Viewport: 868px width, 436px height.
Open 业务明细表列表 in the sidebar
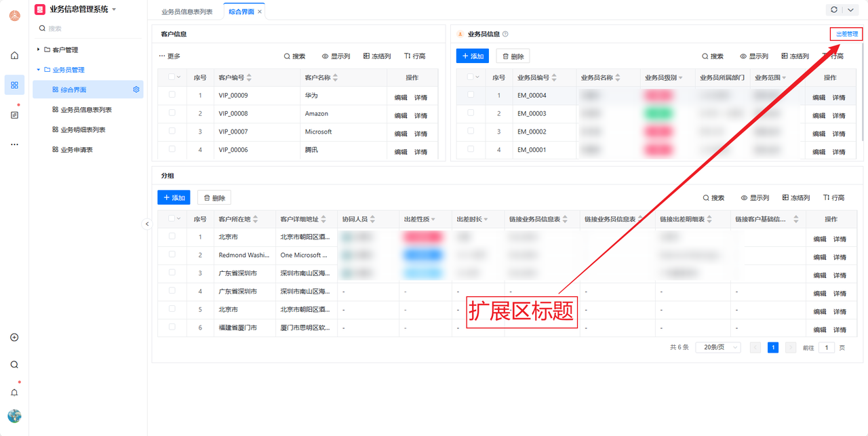coord(83,130)
